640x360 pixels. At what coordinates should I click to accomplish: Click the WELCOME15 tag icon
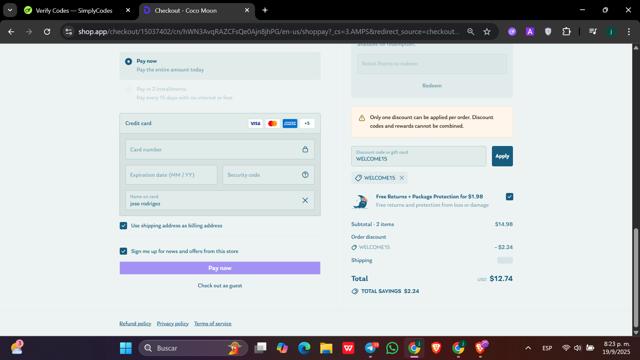tap(358, 178)
